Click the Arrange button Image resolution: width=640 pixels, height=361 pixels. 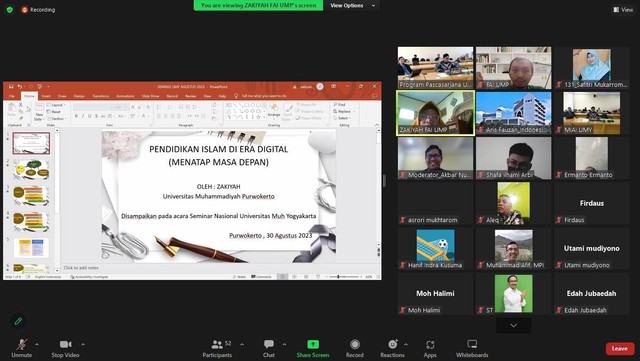(274, 110)
